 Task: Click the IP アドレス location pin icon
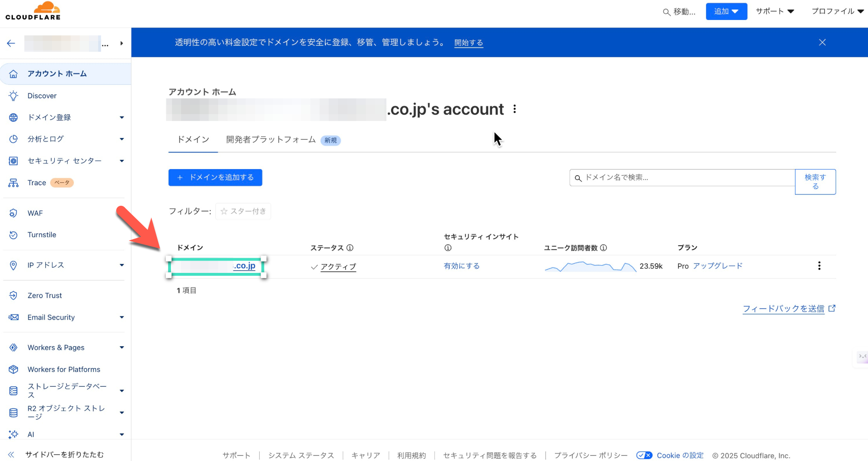pos(13,265)
